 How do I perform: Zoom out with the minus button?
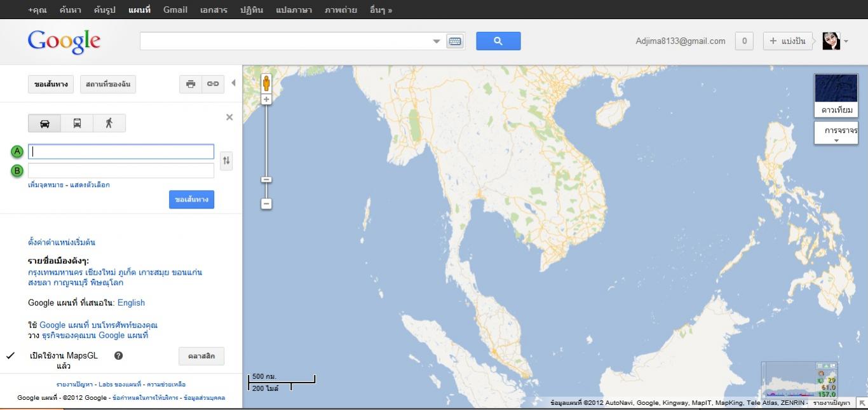[267, 204]
